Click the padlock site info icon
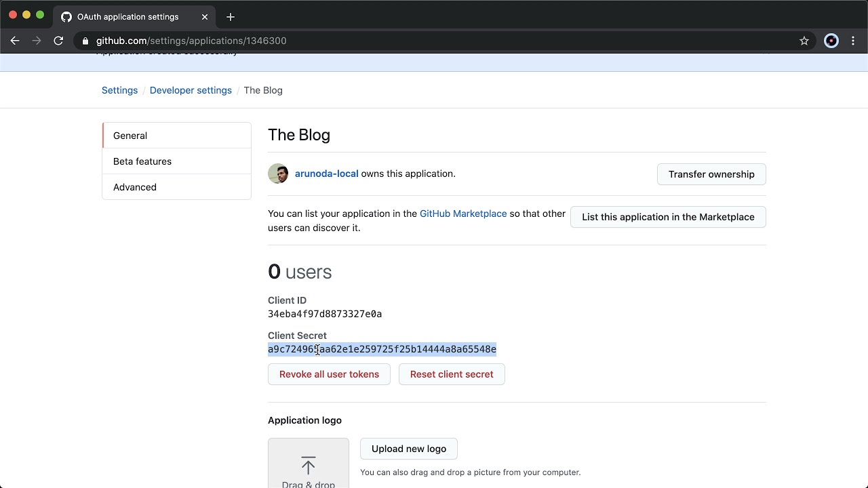 pyautogui.click(x=85, y=41)
